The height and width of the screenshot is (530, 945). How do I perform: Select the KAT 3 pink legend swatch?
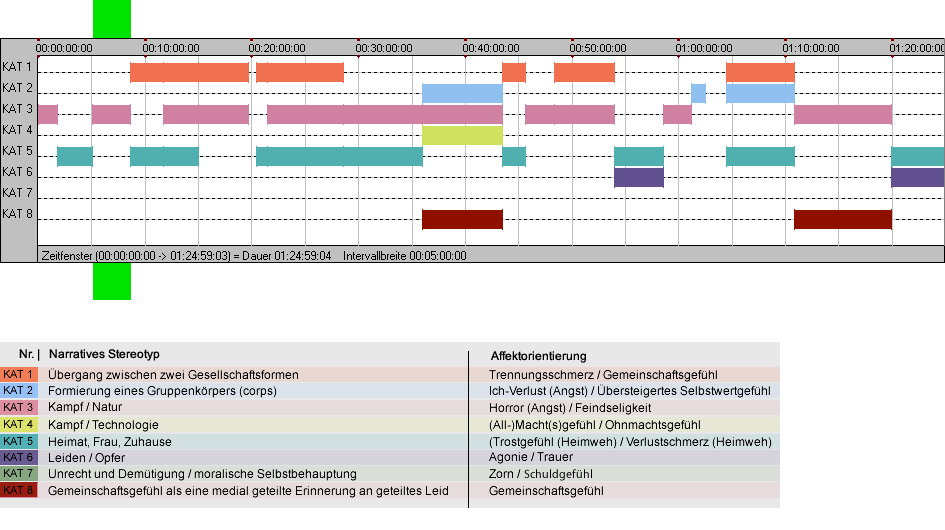[19, 407]
